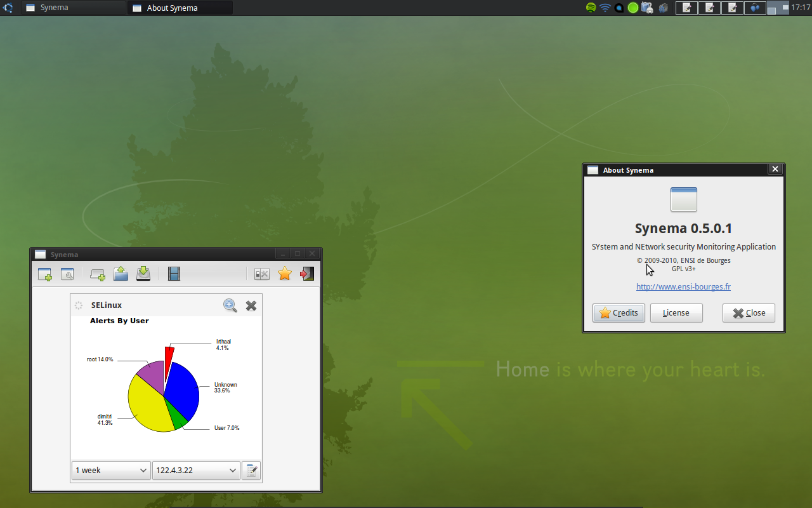This screenshot has width=812, height=508.
Task: Click the Close button in About Synema
Action: click(749, 313)
